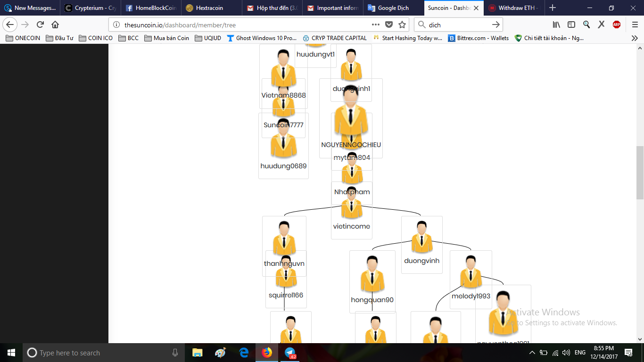Select the squirrell66 member node

286,279
